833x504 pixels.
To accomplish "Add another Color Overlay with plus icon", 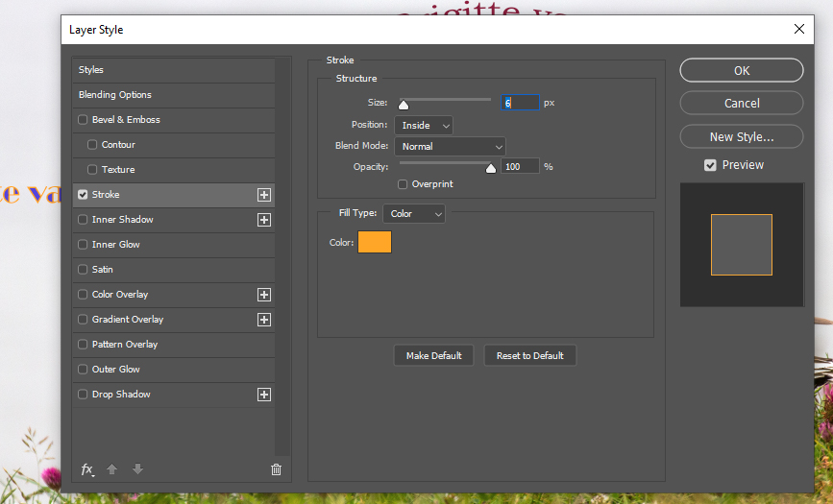I will [x=264, y=295].
